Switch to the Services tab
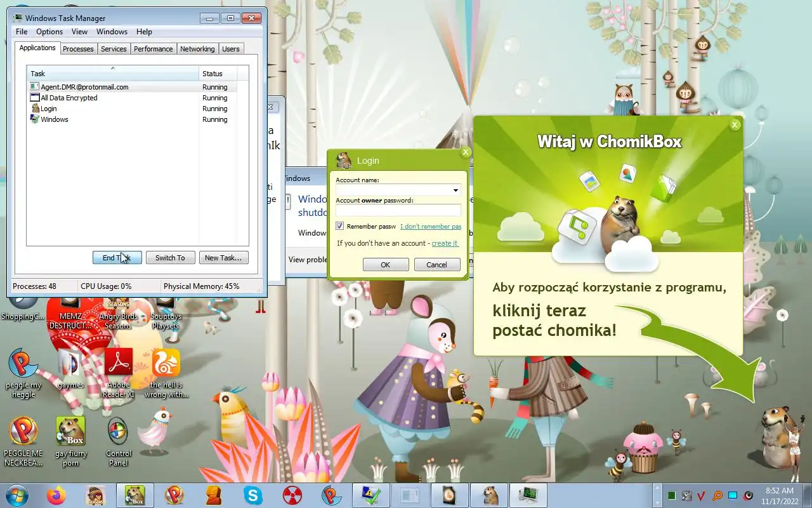The image size is (812, 508). click(x=114, y=49)
